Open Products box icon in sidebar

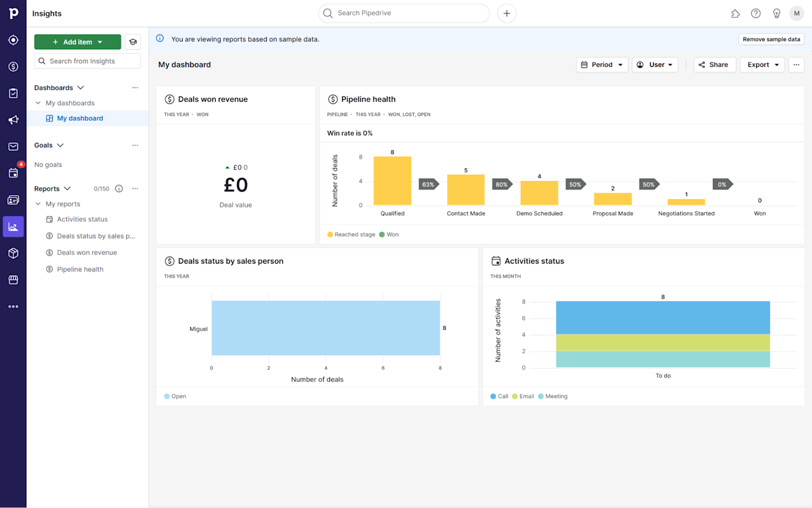(x=13, y=253)
